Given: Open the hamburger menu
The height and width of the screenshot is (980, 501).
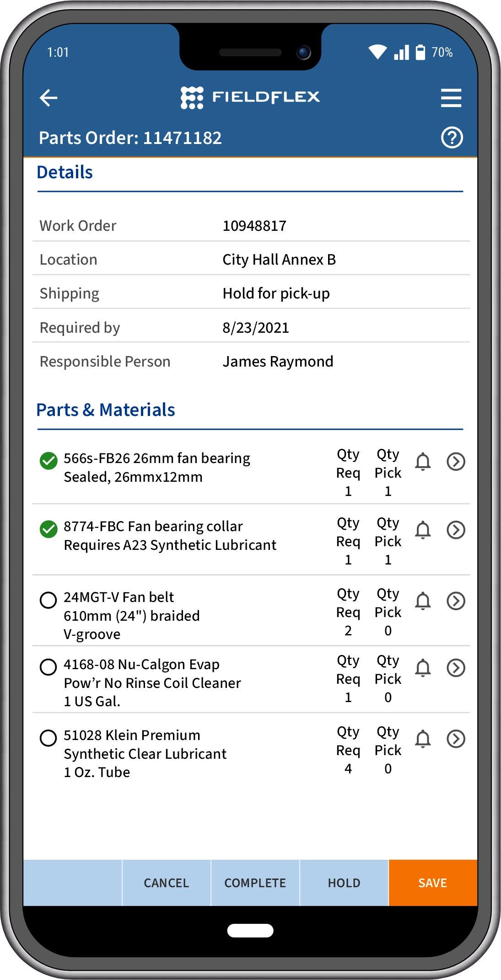Looking at the screenshot, I should pos(451,98).
